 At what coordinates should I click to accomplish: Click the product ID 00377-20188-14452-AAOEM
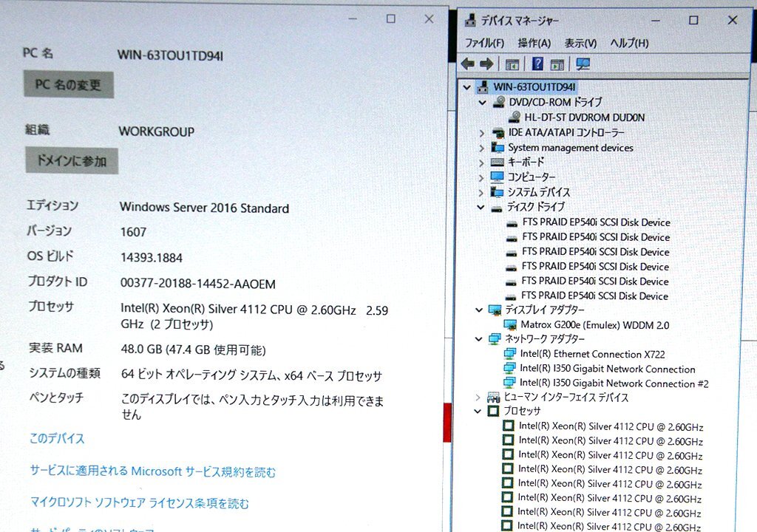coord(198,284)
